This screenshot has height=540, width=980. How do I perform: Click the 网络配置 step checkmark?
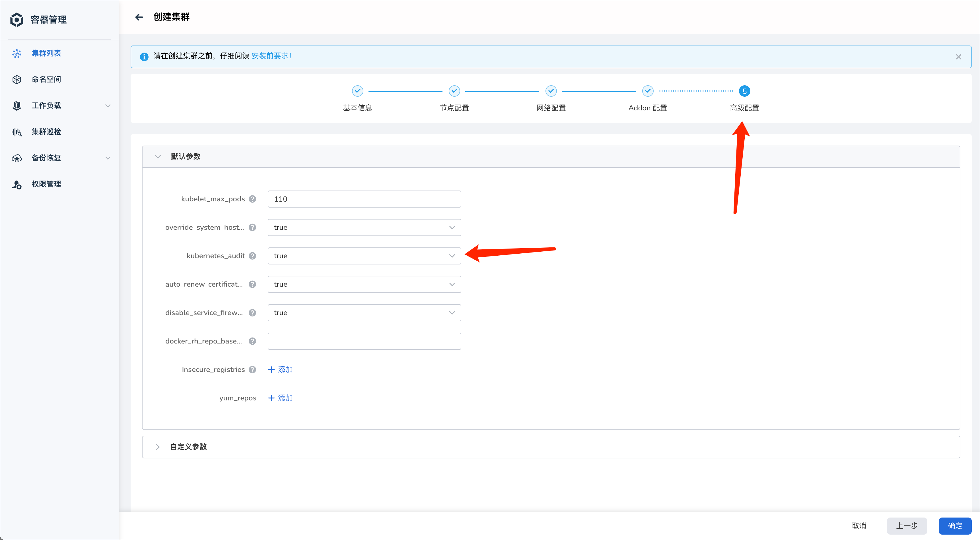click(x=551, y=91)
